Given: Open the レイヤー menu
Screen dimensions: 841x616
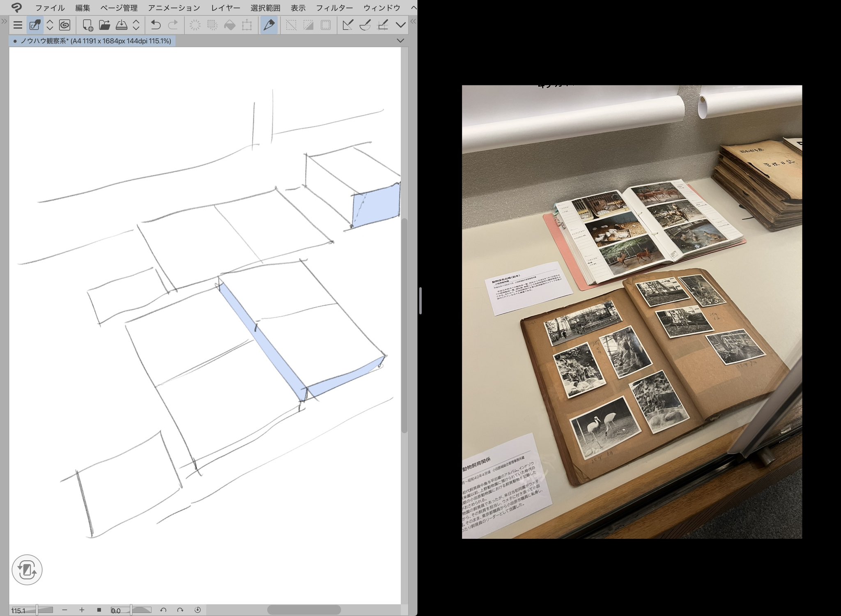Looking at the screenshot, I should tap(225, 7).
